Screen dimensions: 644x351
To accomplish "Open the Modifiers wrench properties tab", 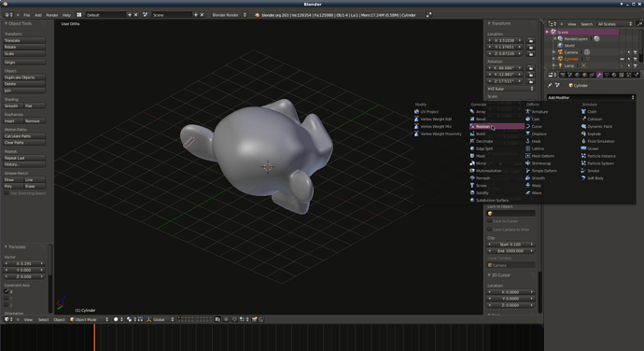I will [x=599, y=76].
